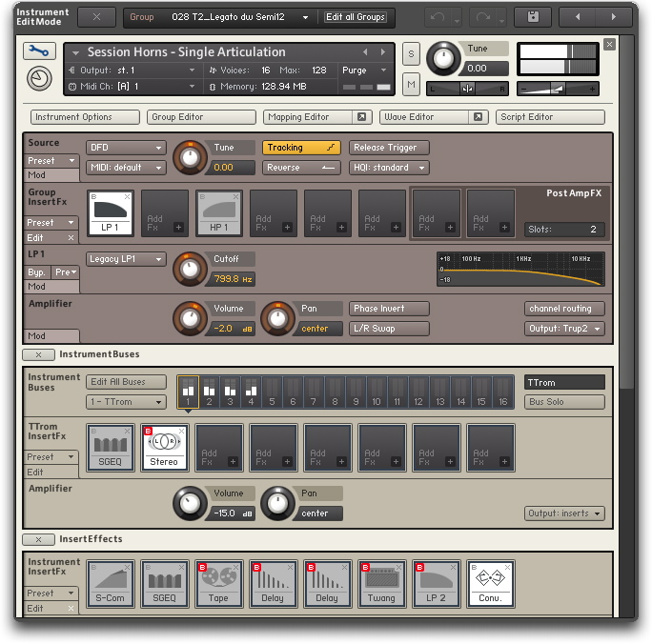Bypass LP 1 filter with Byp. button
The width and height of the screenshot is (652, 644).
[36, 272]
